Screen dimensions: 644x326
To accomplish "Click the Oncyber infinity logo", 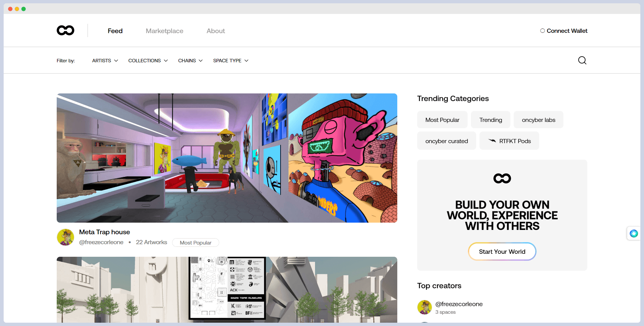I will click(x=65, y=30).
